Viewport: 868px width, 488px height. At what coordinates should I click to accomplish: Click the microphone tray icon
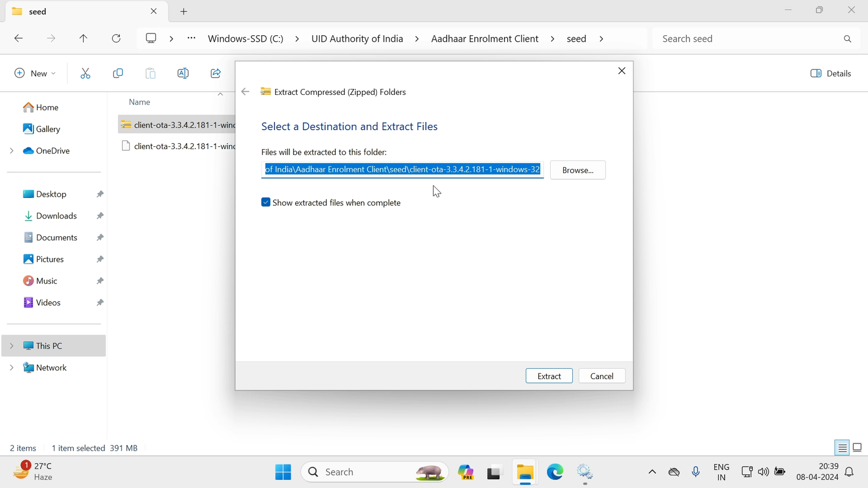pos(696,472)
